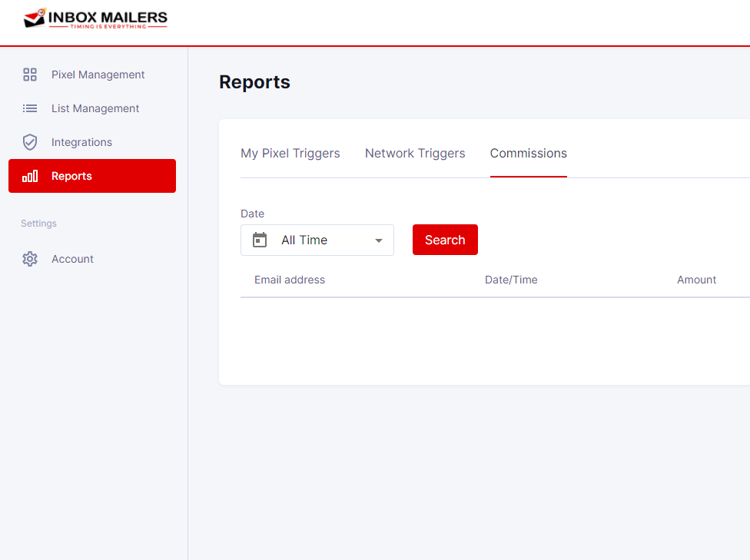Open Pixel Management in sidebar

point(98,75)
